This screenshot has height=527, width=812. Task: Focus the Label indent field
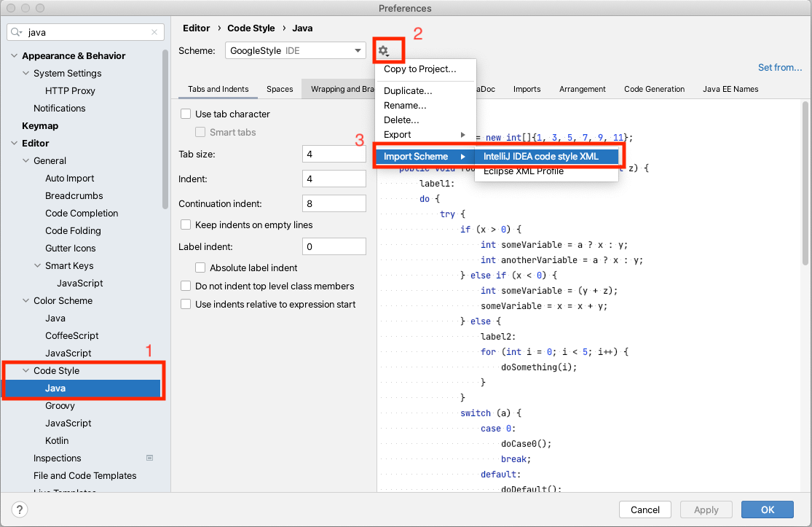click(334, 246)
